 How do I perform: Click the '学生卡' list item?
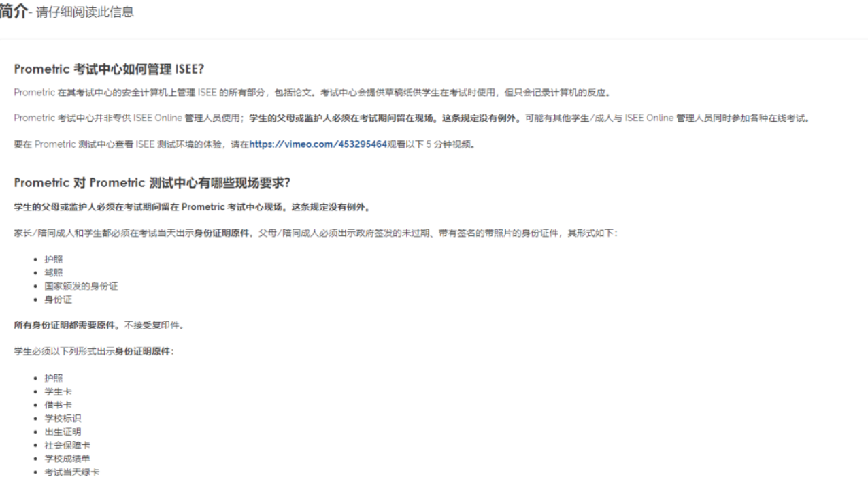[59, 391]
